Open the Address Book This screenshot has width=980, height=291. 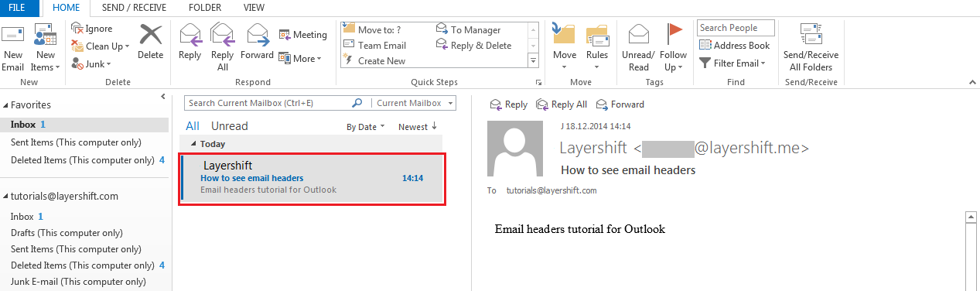(x=735, y=46)
